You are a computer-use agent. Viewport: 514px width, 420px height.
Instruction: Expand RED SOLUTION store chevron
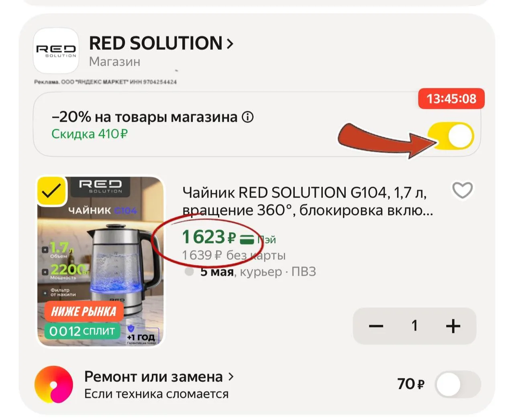pos(230,43)
